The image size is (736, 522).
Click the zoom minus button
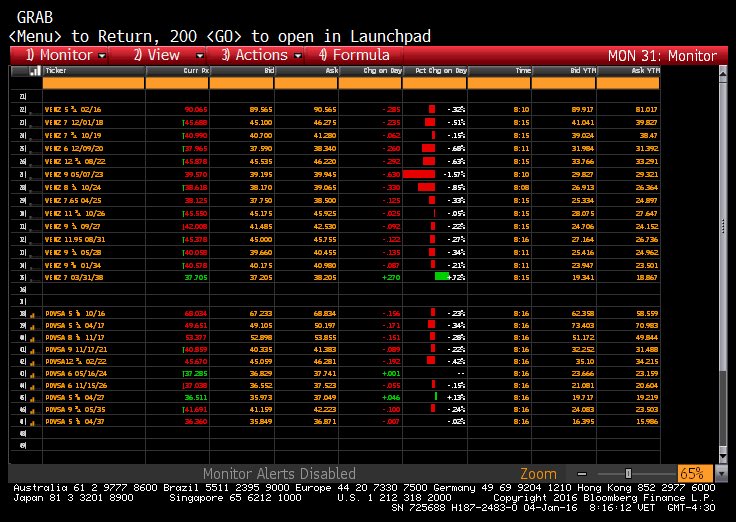(582, 474)
